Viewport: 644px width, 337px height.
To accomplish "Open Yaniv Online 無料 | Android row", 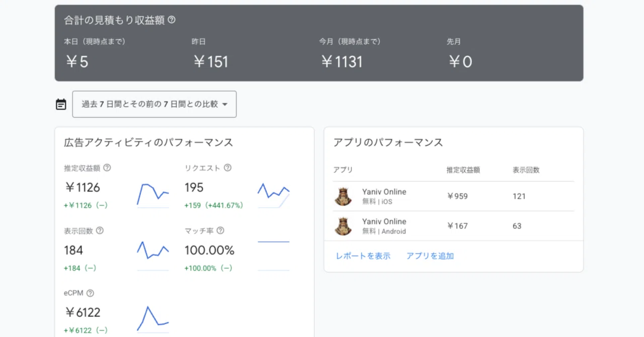I will point(453,226).
